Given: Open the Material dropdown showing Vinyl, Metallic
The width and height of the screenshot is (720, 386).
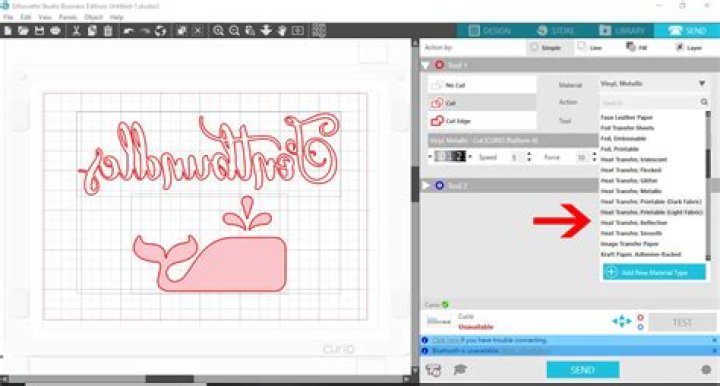Looking at the screenshot, I should point(653,84).
